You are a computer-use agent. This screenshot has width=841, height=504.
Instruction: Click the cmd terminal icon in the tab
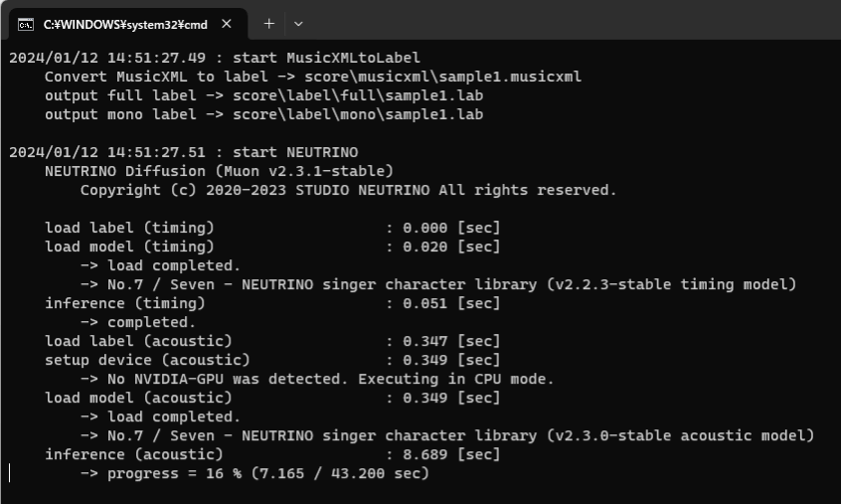(x=25, y=25)
